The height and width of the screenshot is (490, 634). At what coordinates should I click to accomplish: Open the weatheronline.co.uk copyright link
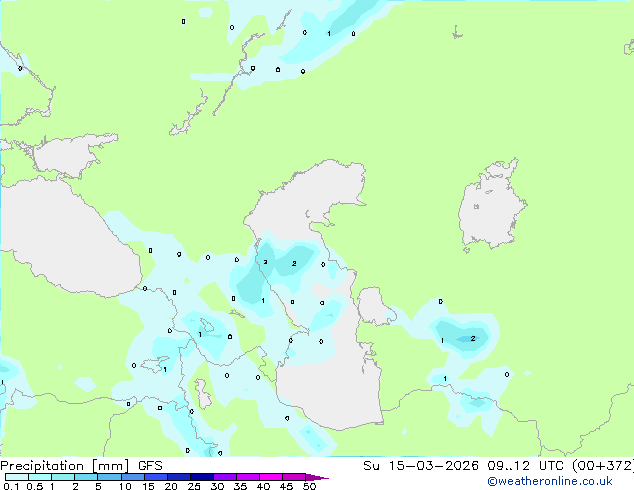coord(549,481)
